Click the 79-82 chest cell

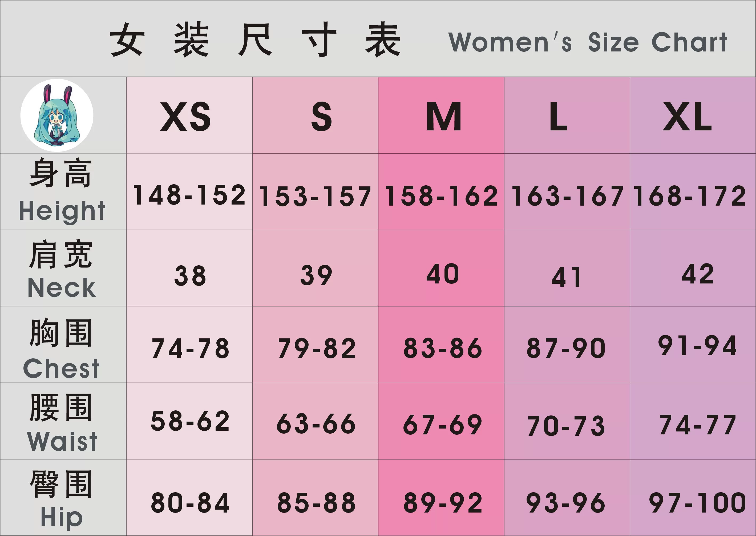click(x=317, y=349)
